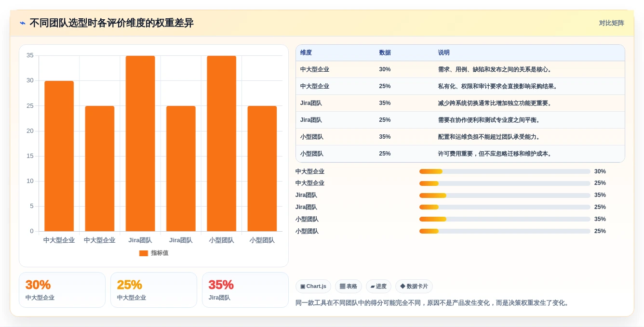Click the 中大型企业 25% progress bar
Viewport: 644px width, 327px height.
point(505,183)
